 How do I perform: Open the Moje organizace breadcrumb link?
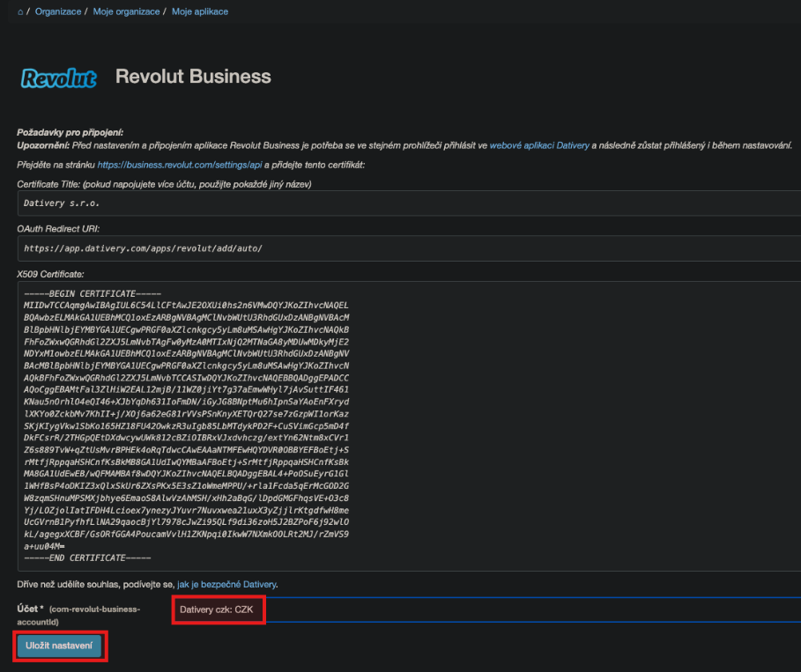126,11
